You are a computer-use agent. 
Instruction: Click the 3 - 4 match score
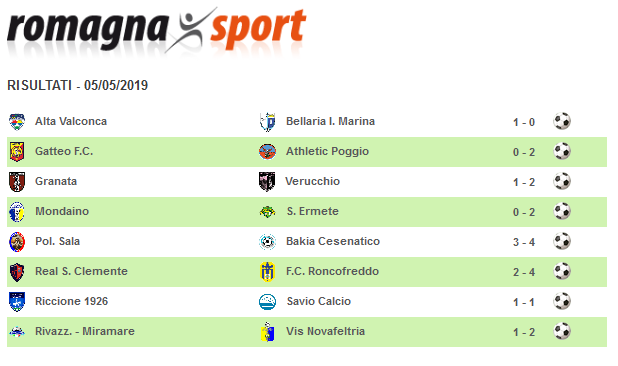(524, 242)
